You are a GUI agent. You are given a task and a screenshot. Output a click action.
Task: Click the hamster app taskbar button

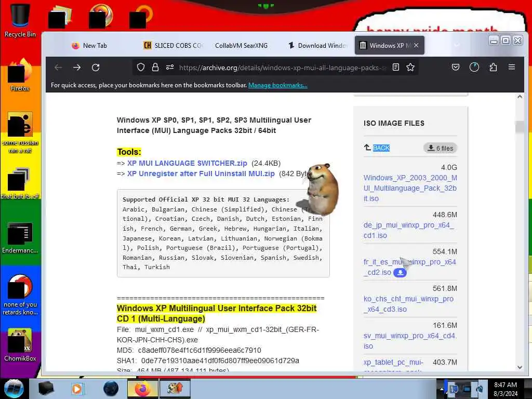click(175, 389)
